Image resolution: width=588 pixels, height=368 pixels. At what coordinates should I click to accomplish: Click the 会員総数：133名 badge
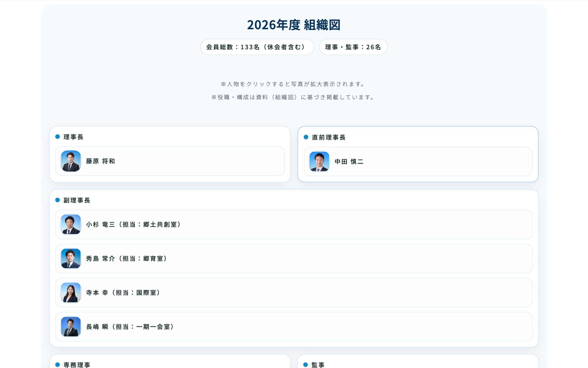pyautogui.click(x=257, y=47)
